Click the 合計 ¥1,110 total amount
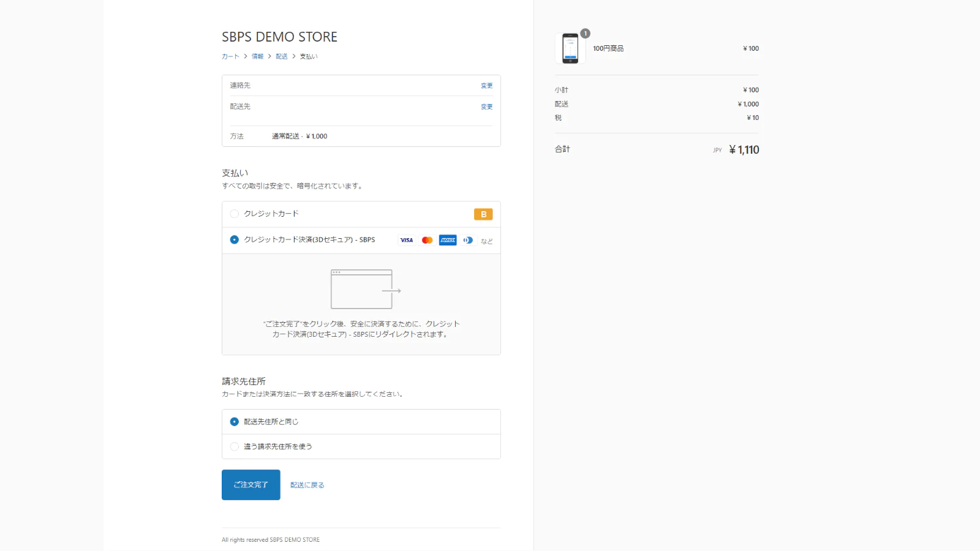 [x=744, y=150]
